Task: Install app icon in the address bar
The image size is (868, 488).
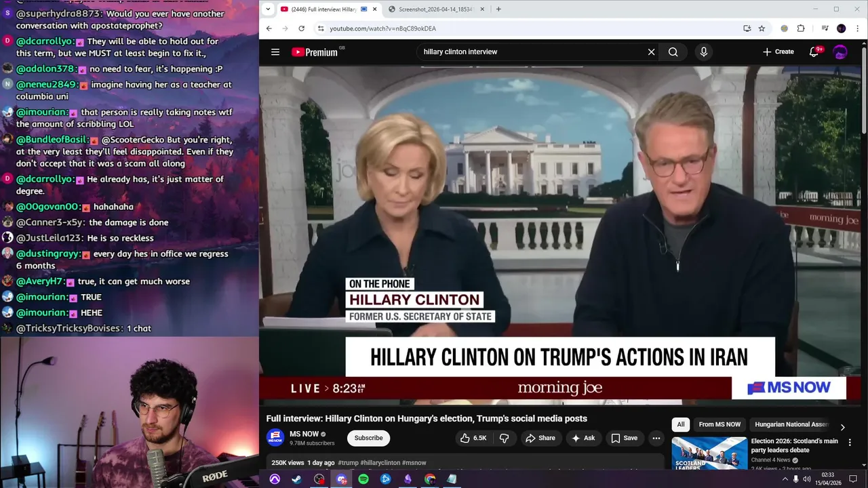Action: [x=747, y=28]
